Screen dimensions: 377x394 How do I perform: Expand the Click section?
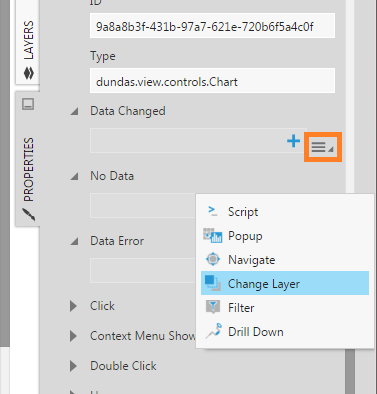point(73,306)
